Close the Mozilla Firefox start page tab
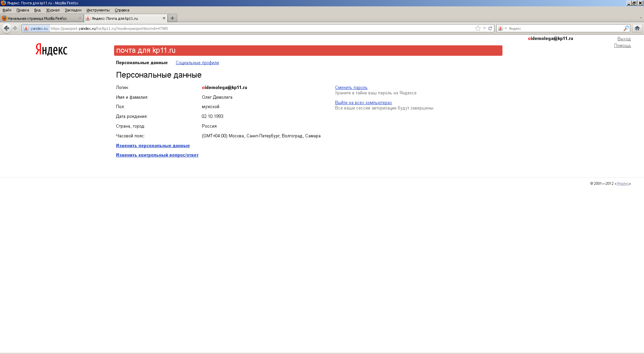This screenshot has height=354, width=644. coord(80,18)
